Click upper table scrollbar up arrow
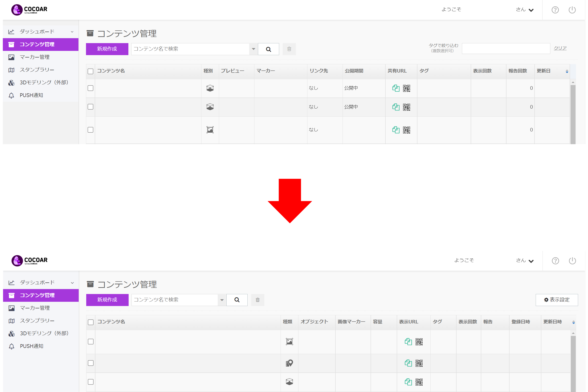 (573, 82)
